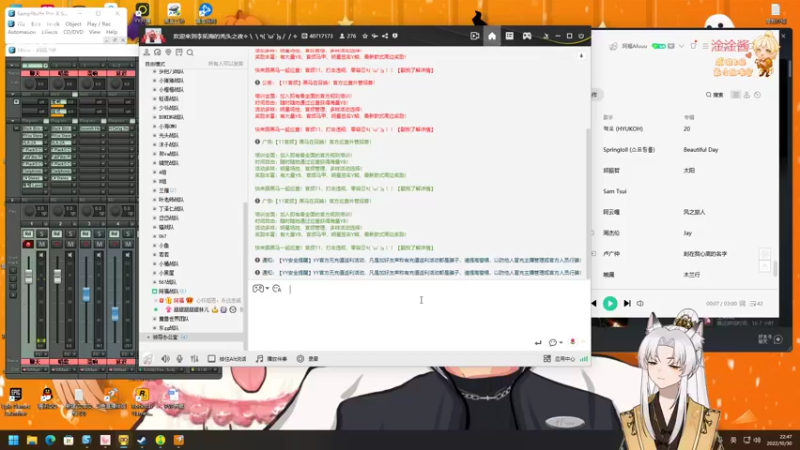This screenshot has width=800, height=450.
Task: Click 搜索 search in music player
Action: pos(714,95)
